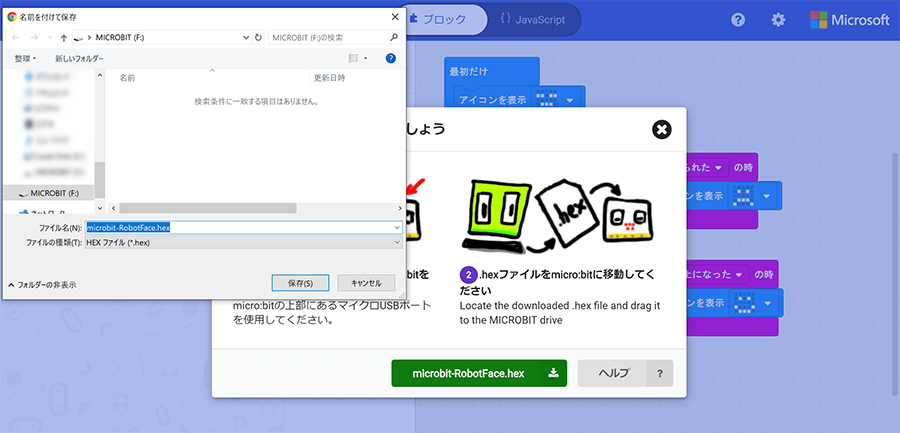900x433 pixels.
Task: Open icon picker below られた block
Action: tap(752, 196)
